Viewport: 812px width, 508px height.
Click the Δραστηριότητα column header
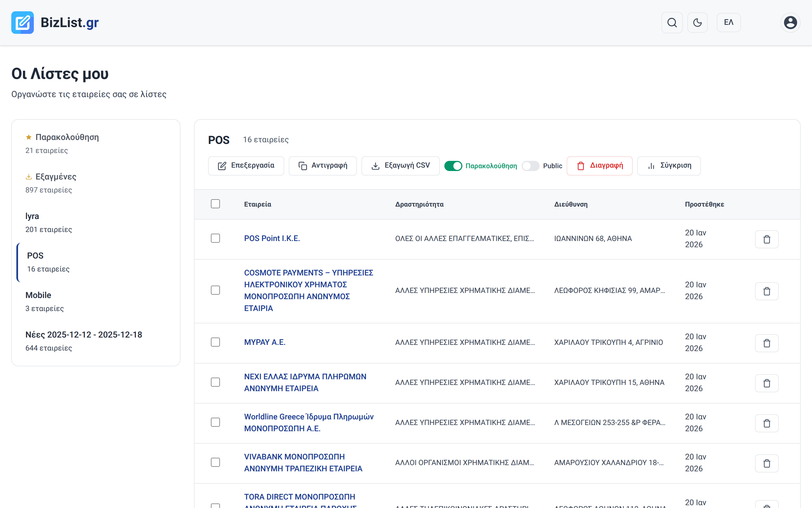[x=420, y=204]
